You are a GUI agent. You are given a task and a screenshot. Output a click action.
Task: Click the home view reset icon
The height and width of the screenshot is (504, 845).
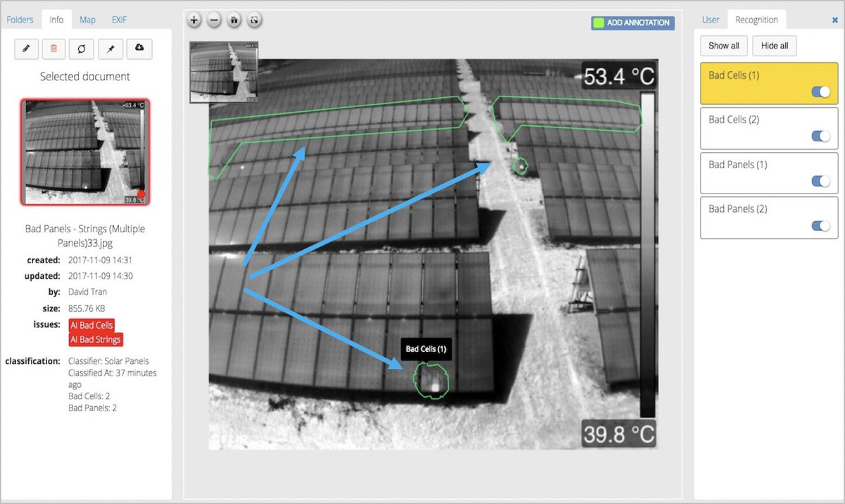point(234,20)
